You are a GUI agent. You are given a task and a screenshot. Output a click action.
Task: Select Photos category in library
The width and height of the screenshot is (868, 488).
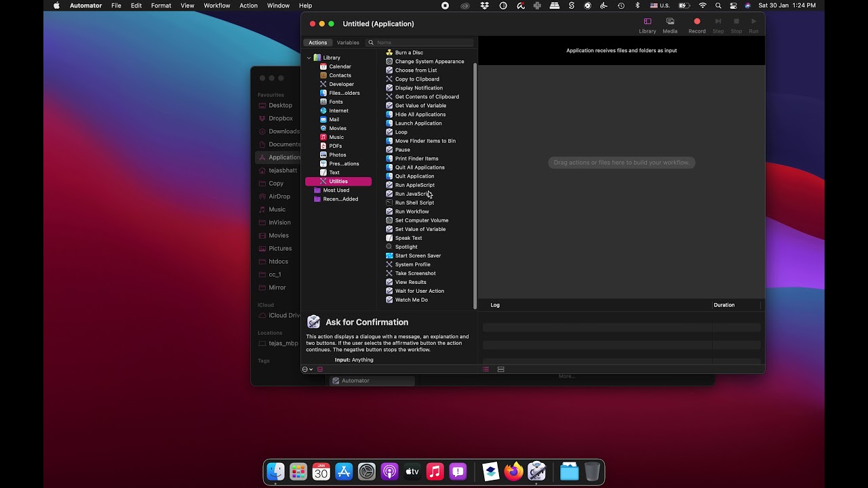tap(337, 155)
